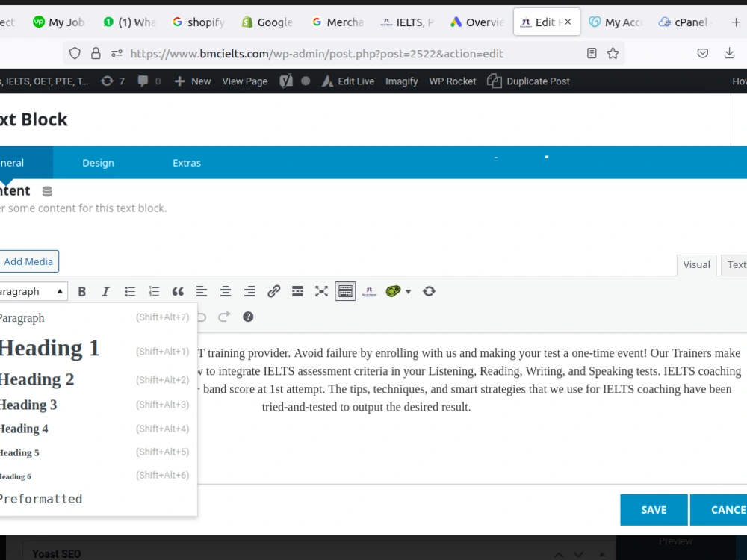Apply blockquote formatting
Screen dimensions: 747x560
178,291
